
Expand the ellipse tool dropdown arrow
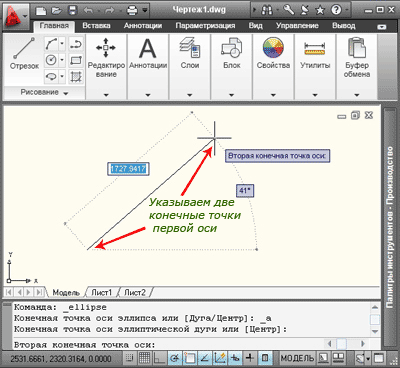coord(62,77)
